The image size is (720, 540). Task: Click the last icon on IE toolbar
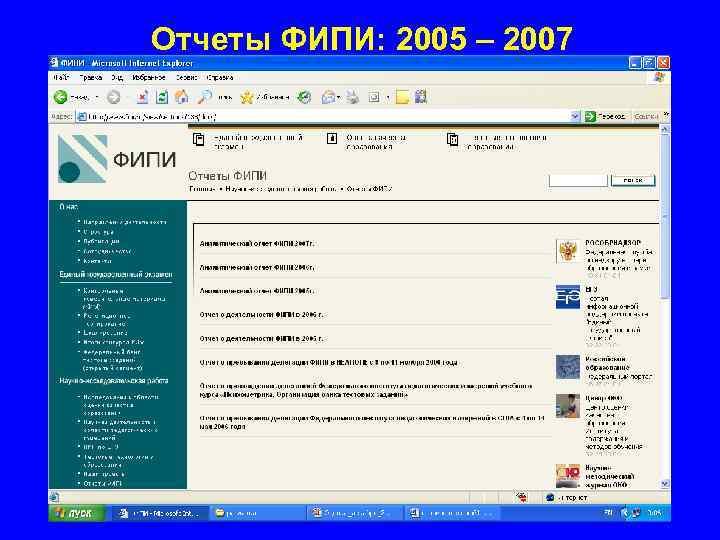tap(421, 97)
